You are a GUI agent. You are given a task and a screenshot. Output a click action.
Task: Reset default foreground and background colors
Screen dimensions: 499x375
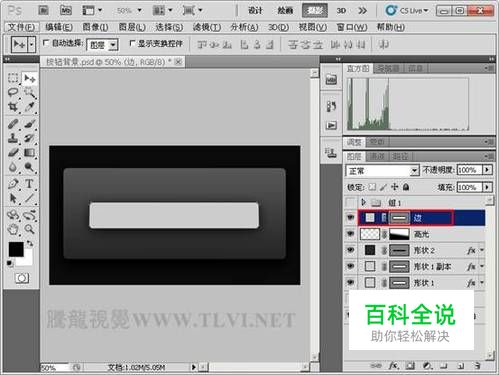tap(10, 264)
